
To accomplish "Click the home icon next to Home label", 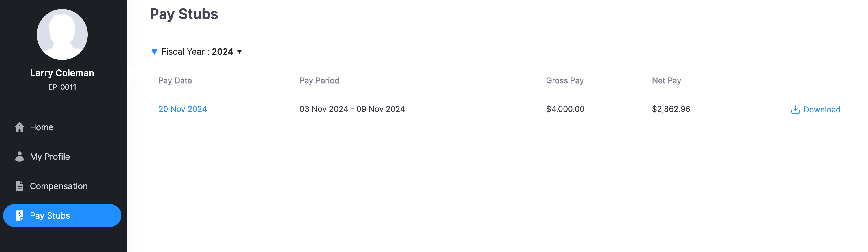I will tap(19, 127).
